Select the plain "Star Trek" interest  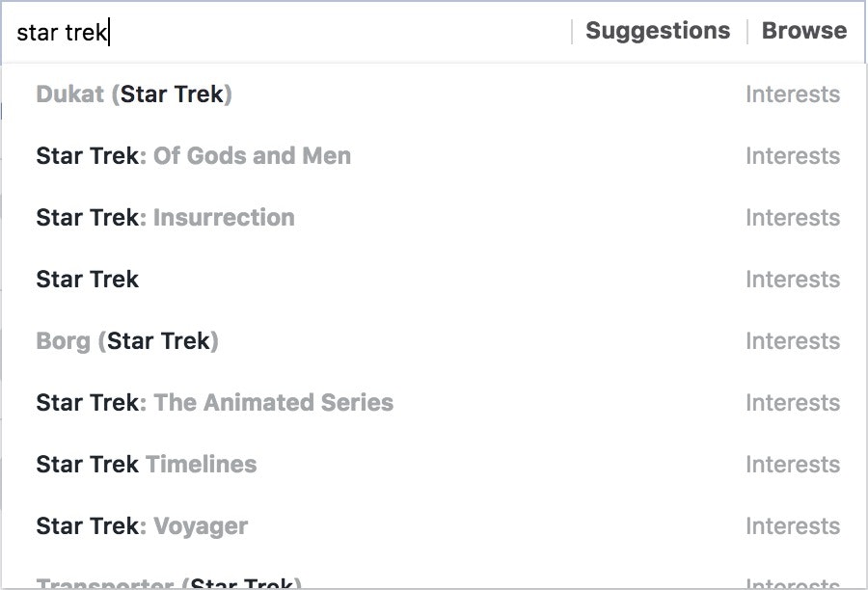88,280
